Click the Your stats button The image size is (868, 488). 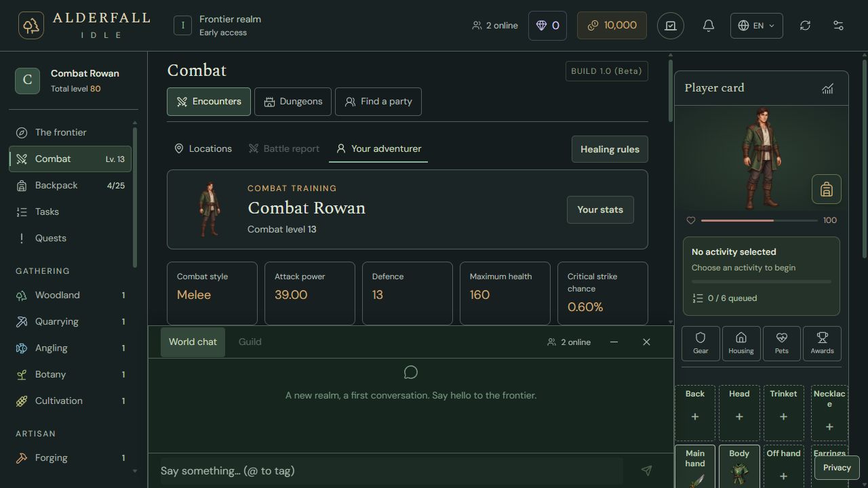pos(600,209)
